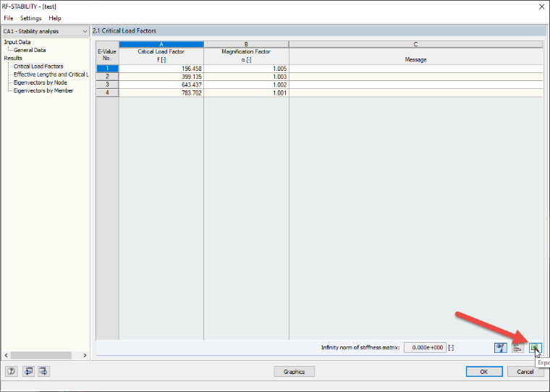
Task: Click magnification factor 1.005
Action: point(246,69)
